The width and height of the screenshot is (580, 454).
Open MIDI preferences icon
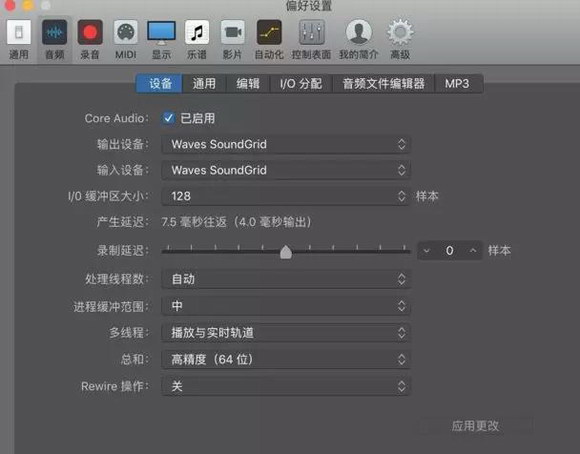point(125,33)
